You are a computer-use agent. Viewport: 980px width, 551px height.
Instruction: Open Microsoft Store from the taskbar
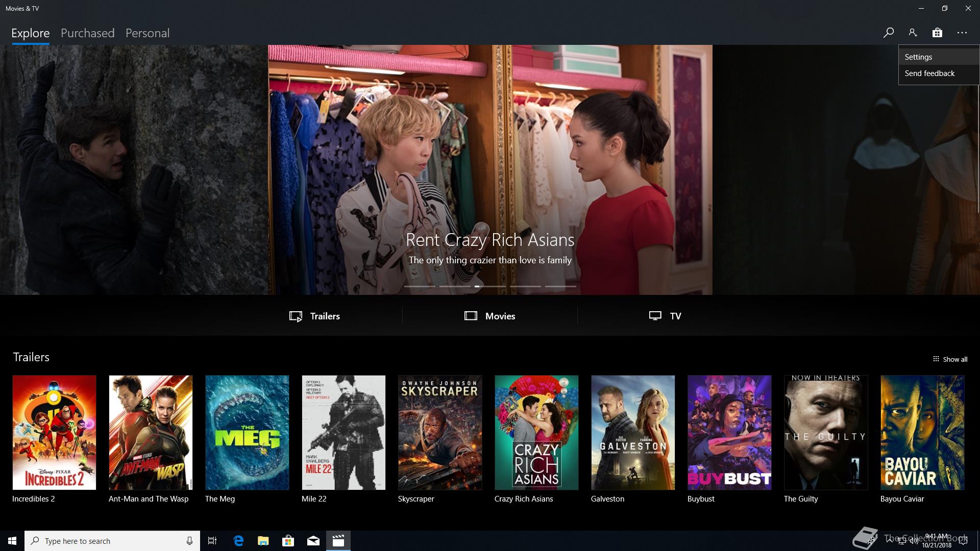coord(288,541)
